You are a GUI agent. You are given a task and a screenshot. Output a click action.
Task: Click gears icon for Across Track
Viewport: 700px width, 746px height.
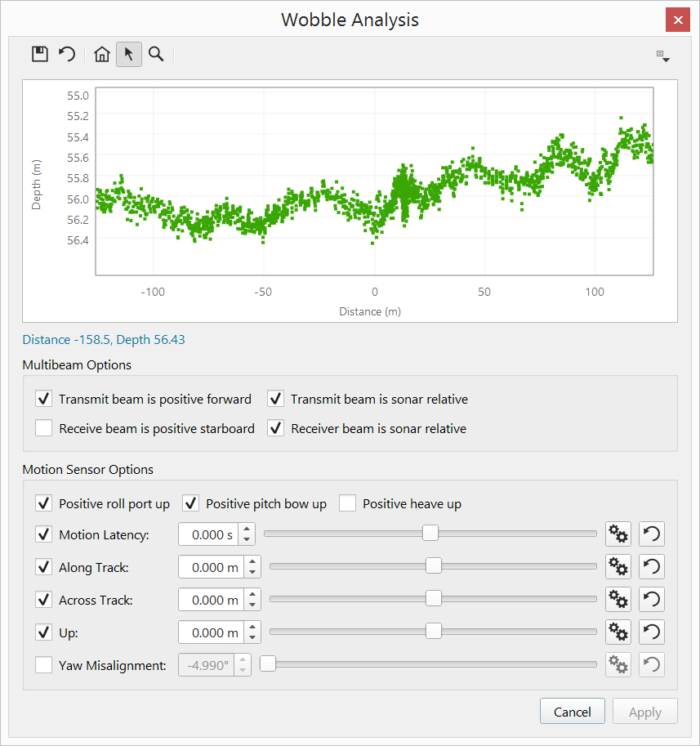(x=618, y=600)
